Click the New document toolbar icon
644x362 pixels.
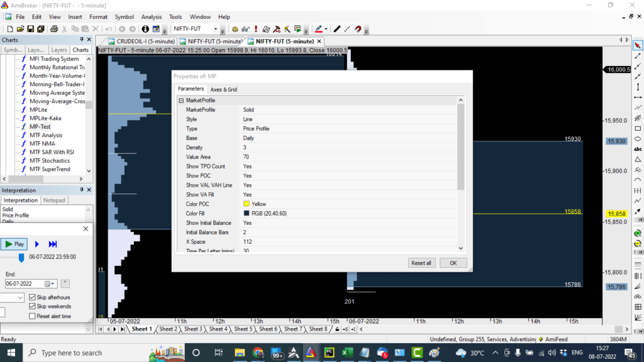coord(10,29)
